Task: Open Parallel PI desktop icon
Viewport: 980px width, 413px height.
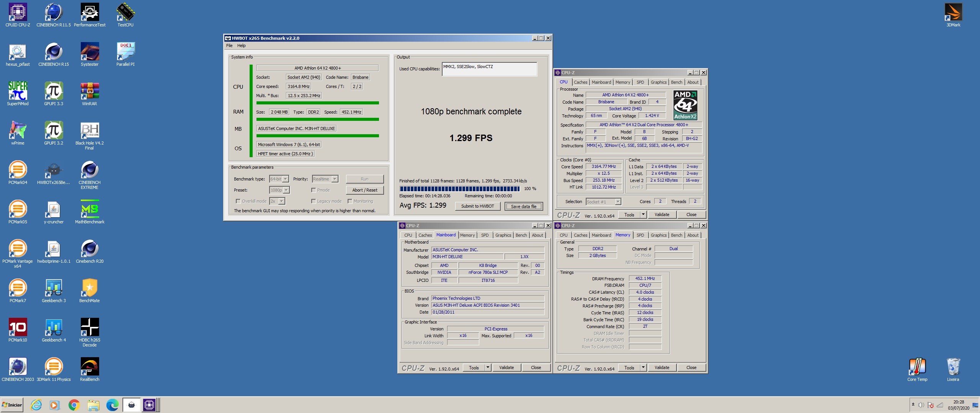Action: pos(126,54)
